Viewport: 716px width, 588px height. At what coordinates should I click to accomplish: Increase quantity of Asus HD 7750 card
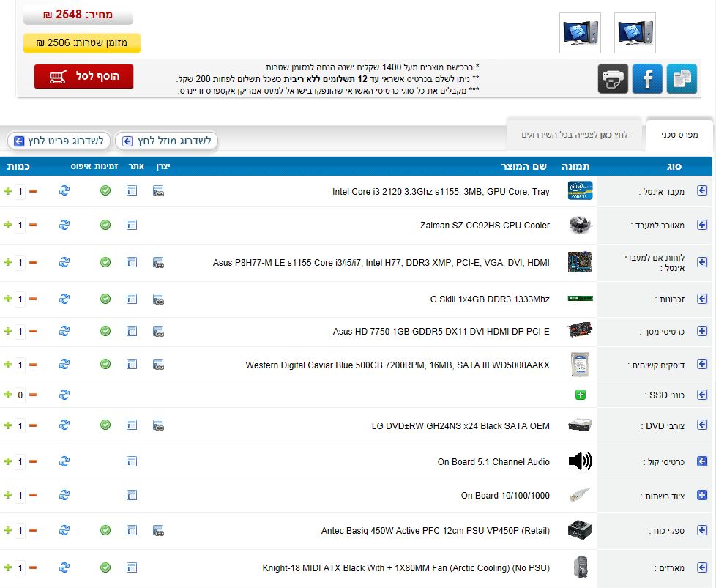coord(7,332)
